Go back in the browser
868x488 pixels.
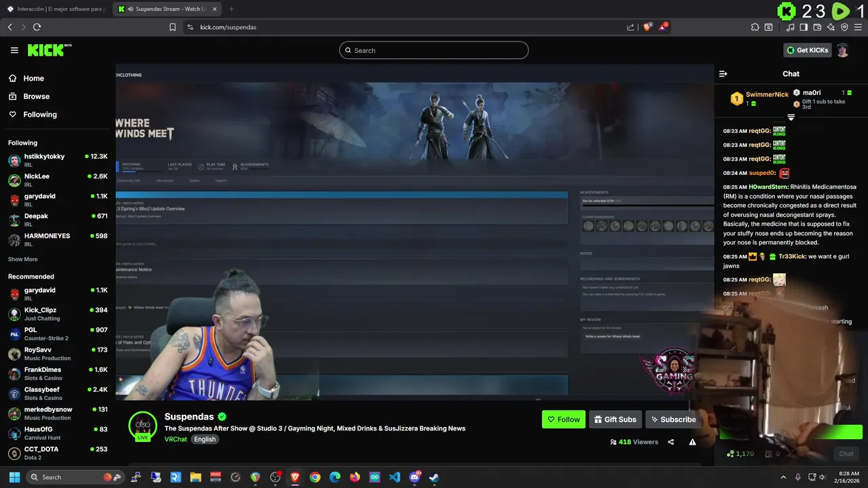pyautogui.click(x=10, y=27)
